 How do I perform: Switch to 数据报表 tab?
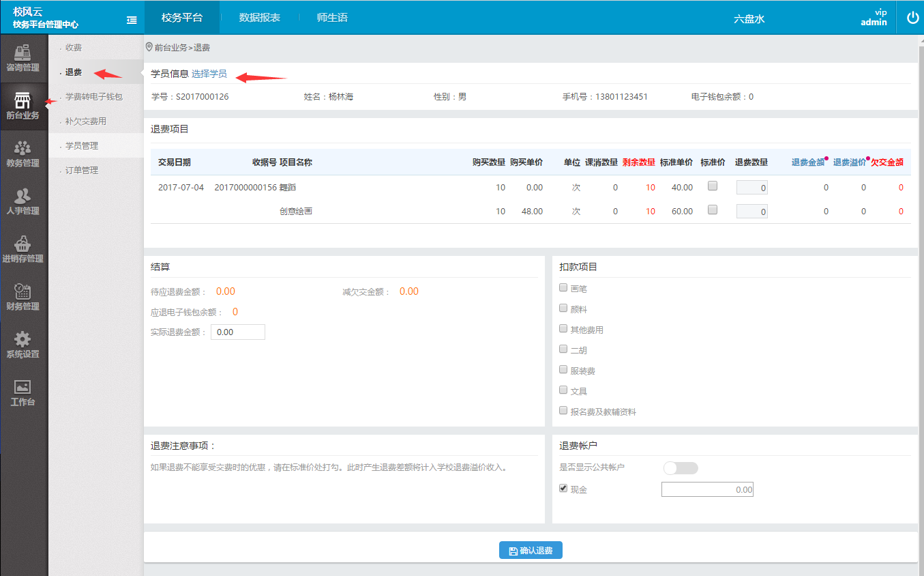pyautogui.click(x=260, y=18)
